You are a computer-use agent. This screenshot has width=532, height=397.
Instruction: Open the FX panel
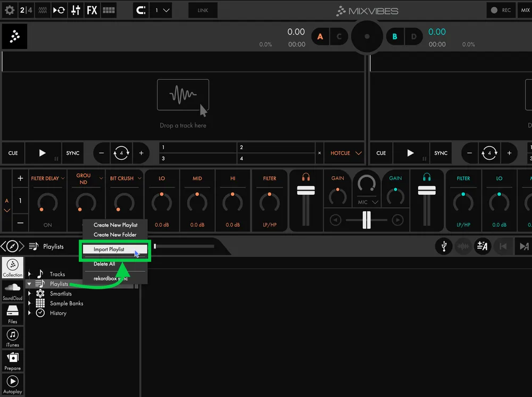[92, 10]
